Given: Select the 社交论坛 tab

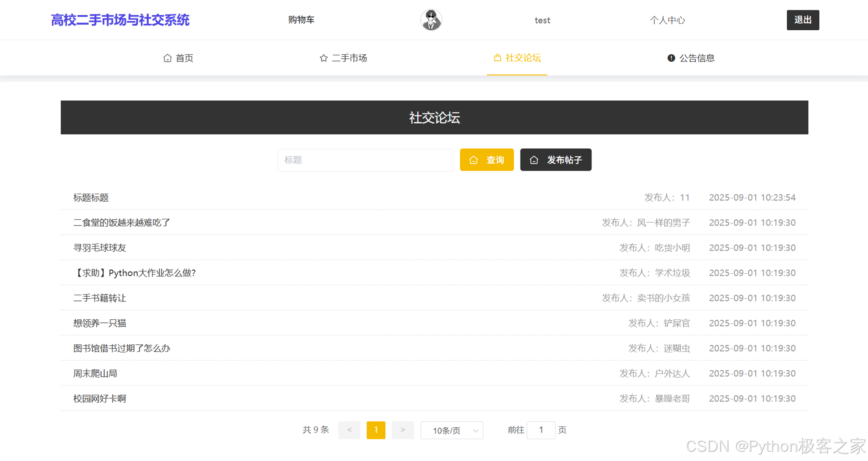Looking at the screenshot, I should [517, 58].
